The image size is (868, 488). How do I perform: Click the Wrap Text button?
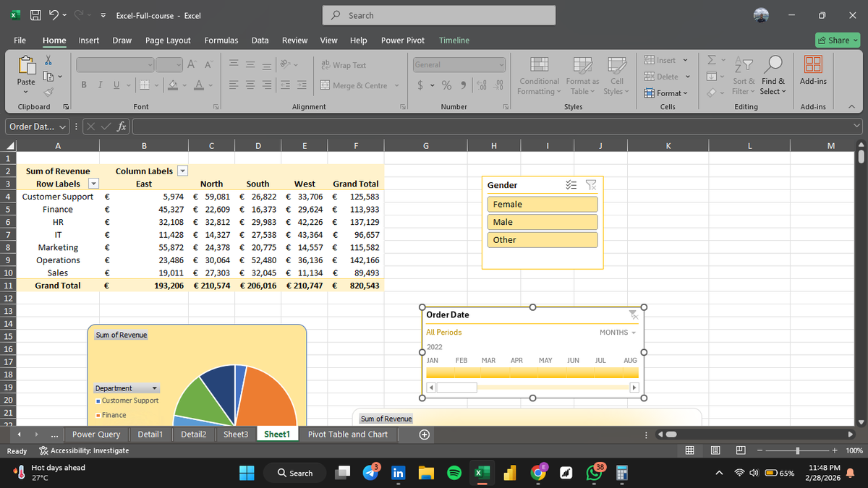344,65
